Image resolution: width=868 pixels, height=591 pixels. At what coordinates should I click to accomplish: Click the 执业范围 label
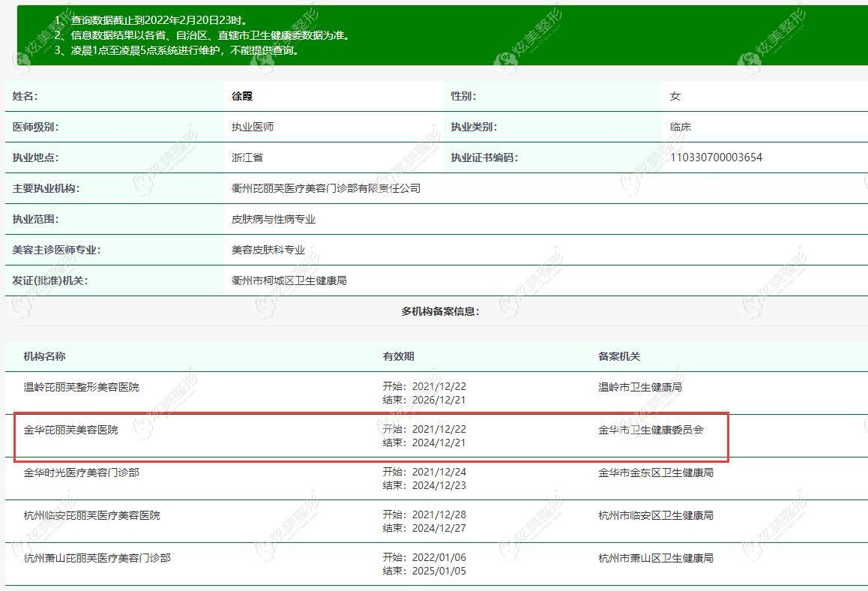point(35,219)
